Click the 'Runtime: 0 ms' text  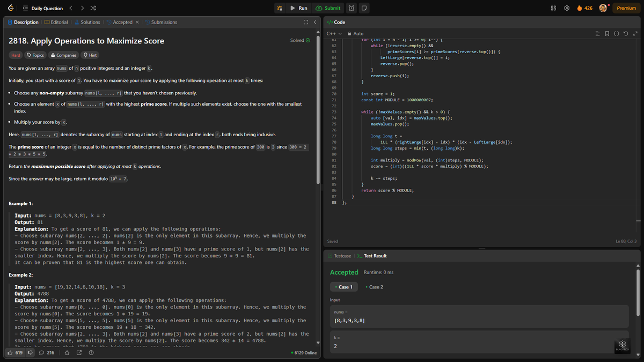click(x=378, y=272)
